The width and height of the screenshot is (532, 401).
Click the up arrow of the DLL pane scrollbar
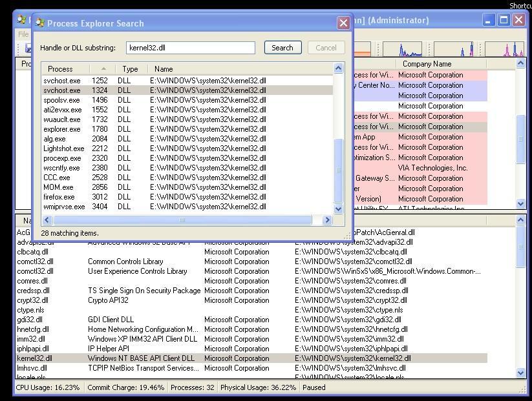521,220
